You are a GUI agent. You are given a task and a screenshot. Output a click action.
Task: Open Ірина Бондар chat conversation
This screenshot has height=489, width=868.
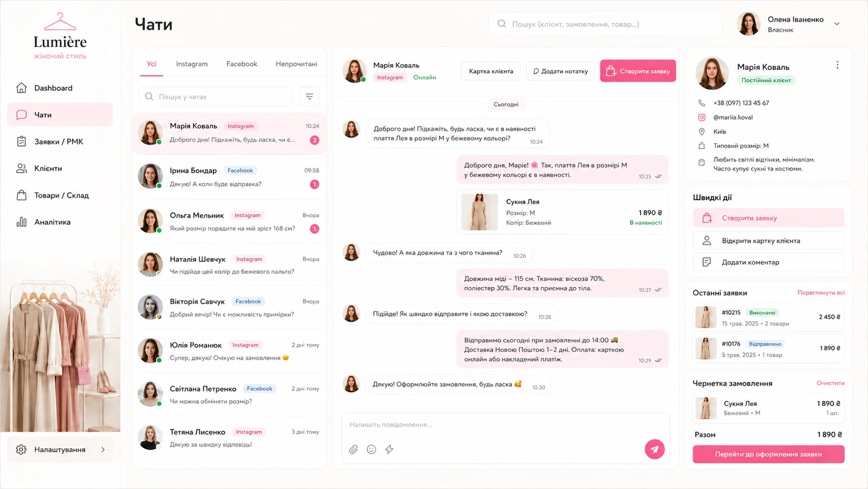229,177
